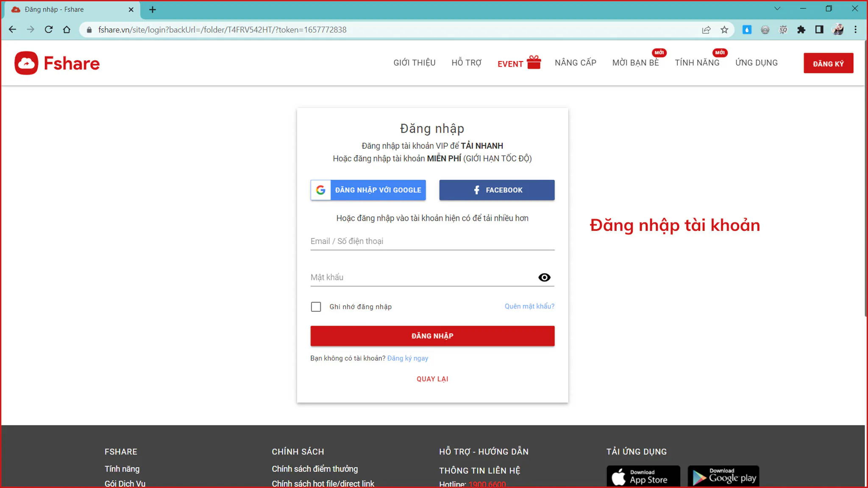Open the EVENT gift box icon

(534, 62)
